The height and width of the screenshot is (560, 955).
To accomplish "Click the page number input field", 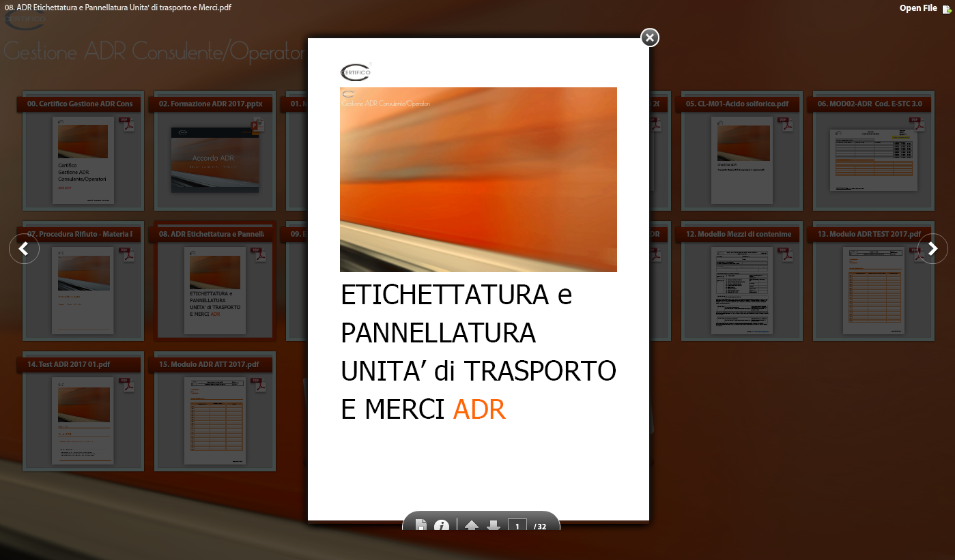I will click(517, 526).
